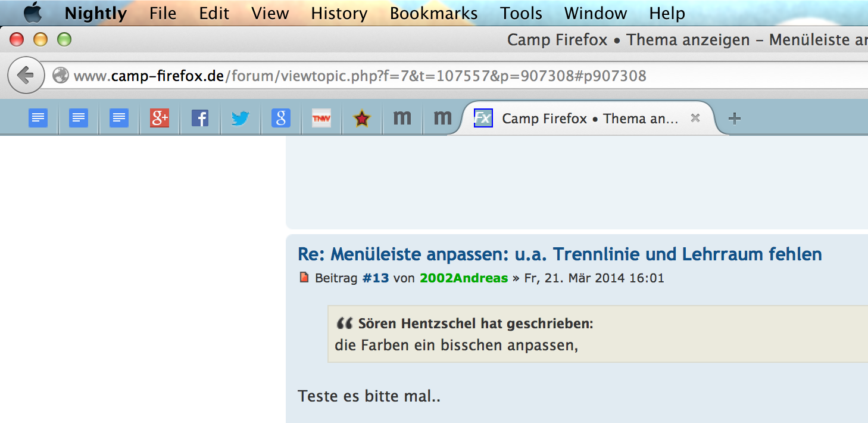
Task: Switch to the Facebook pinned tab
Action: (x=200, y=119)
